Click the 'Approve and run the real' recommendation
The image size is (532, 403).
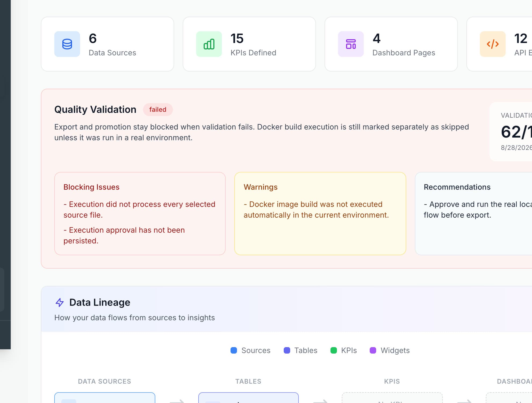point(478,210)
